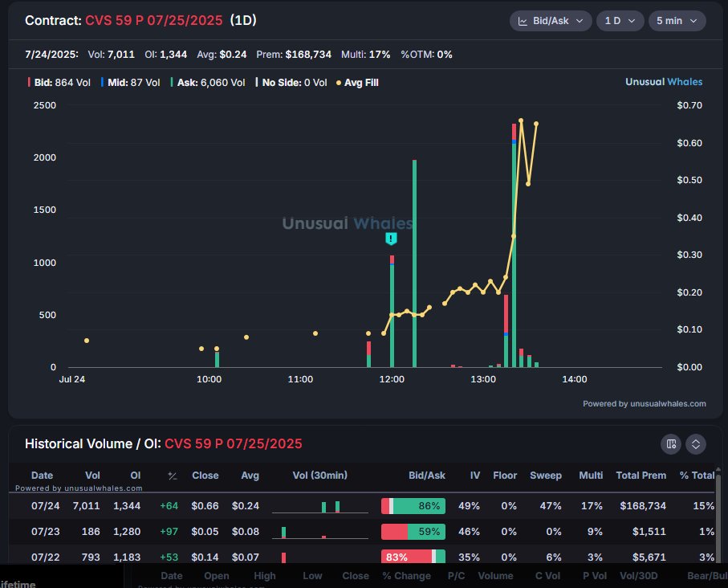The height and width of the screenshot is (588, 728).
Task: Click the 47% sweep cell for 07/24
Action: click(550, 506)
